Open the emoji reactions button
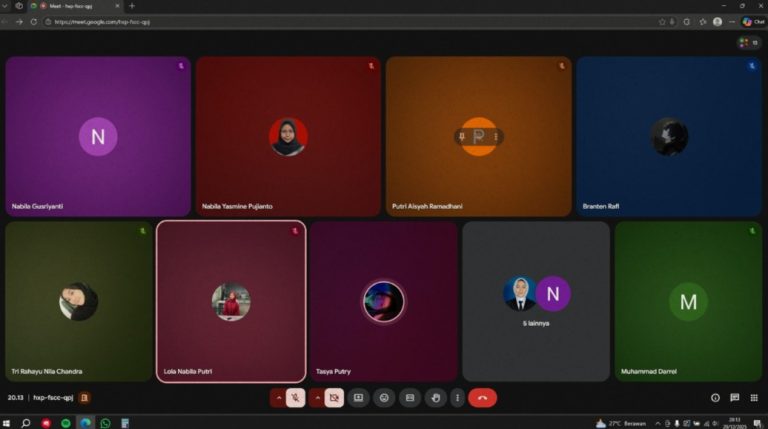The height and width of the screenshot is (429, 768). pyautogui.click(x=384, y=398)
